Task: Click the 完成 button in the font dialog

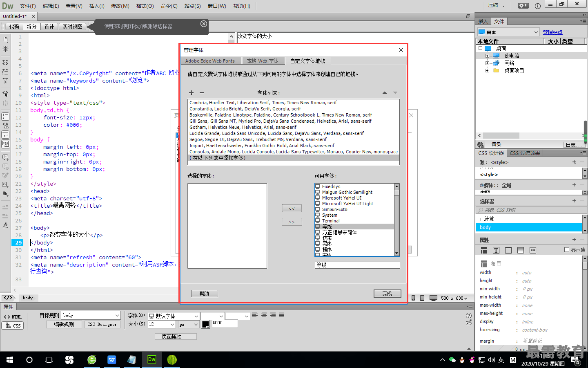Action: click(387, 294)
